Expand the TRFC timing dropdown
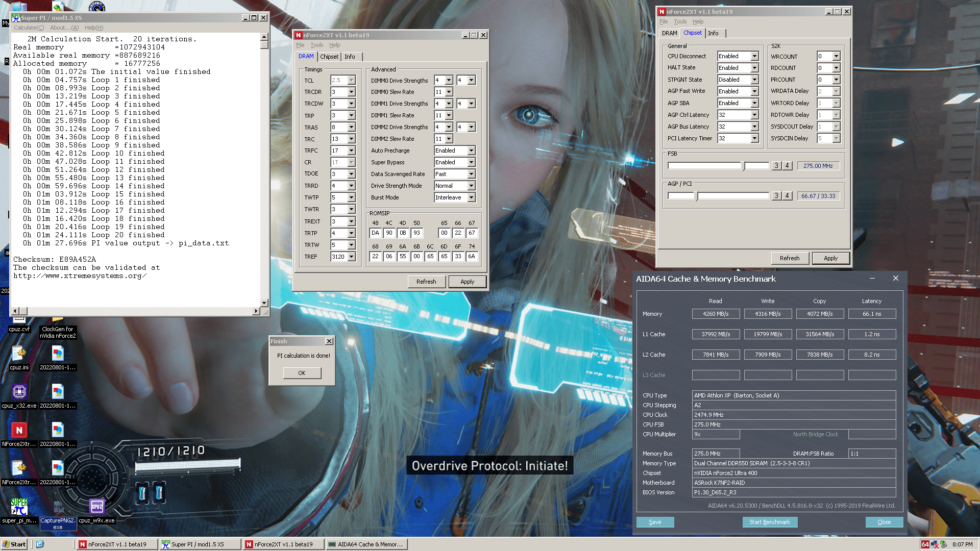980x551 pixels. coord(351,151)
